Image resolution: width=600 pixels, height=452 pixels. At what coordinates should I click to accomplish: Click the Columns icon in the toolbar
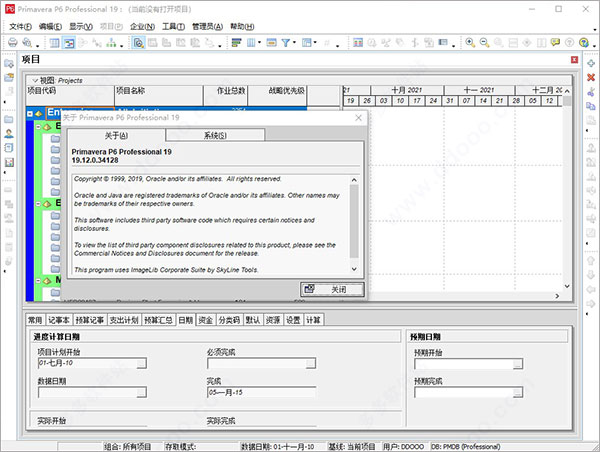[x=251, y=42]
